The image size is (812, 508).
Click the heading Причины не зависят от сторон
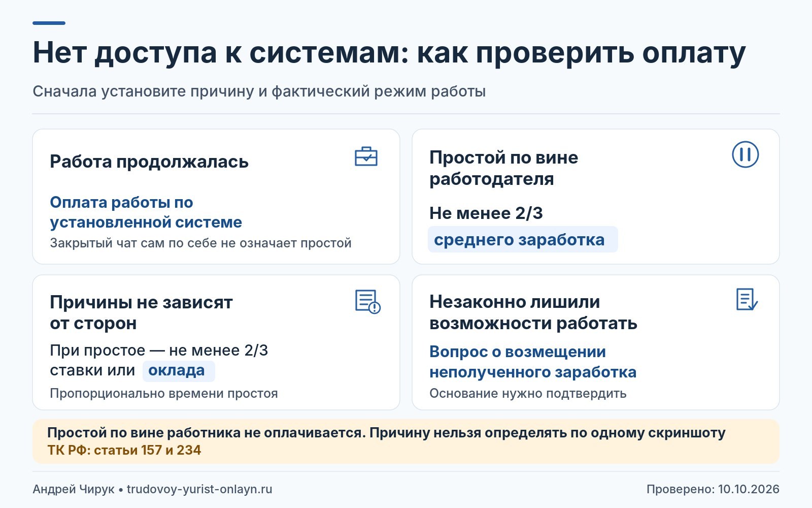[x=141, y=312]
